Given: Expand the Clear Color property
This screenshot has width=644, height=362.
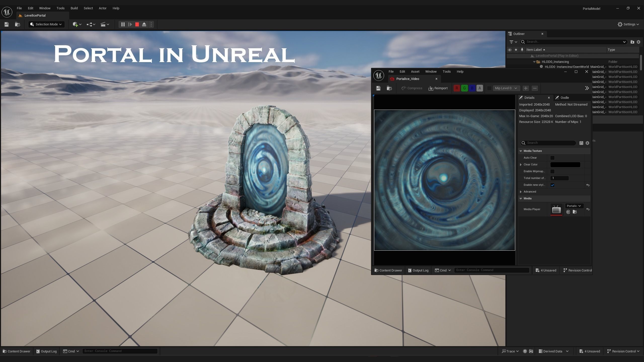Looking at the screenshot, I should tap(521, 165).
